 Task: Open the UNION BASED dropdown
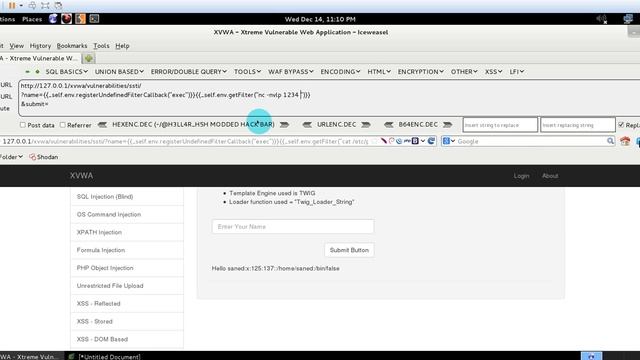point(119,72)
